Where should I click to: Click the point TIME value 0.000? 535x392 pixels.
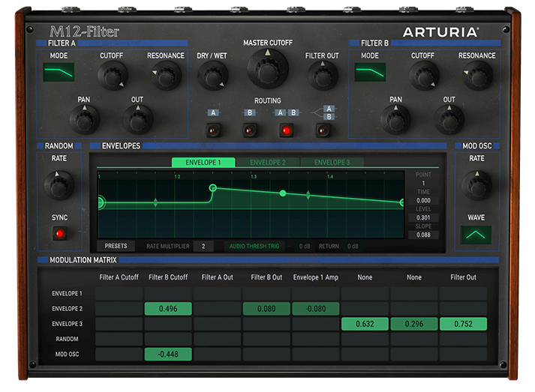pyautogui.click(x=423, y=200)
